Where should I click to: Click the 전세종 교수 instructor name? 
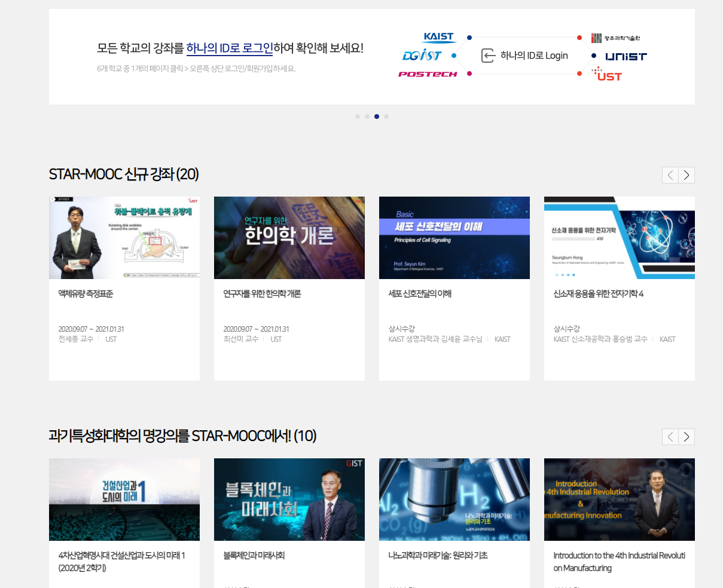[76, 339]
